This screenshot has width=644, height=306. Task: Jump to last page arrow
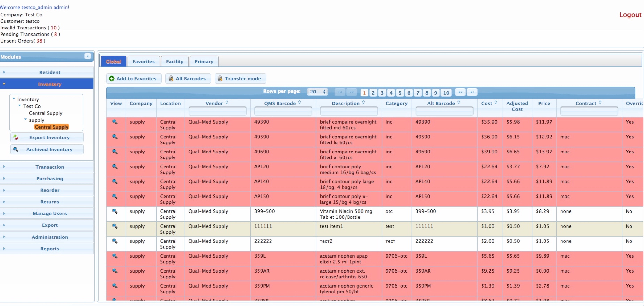[x=472, y=92]
